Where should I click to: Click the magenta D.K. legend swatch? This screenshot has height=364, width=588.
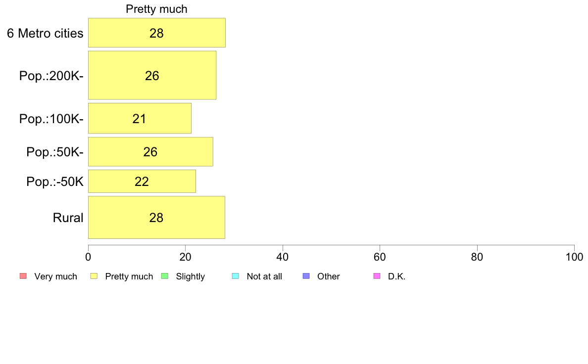pos(377,276)
